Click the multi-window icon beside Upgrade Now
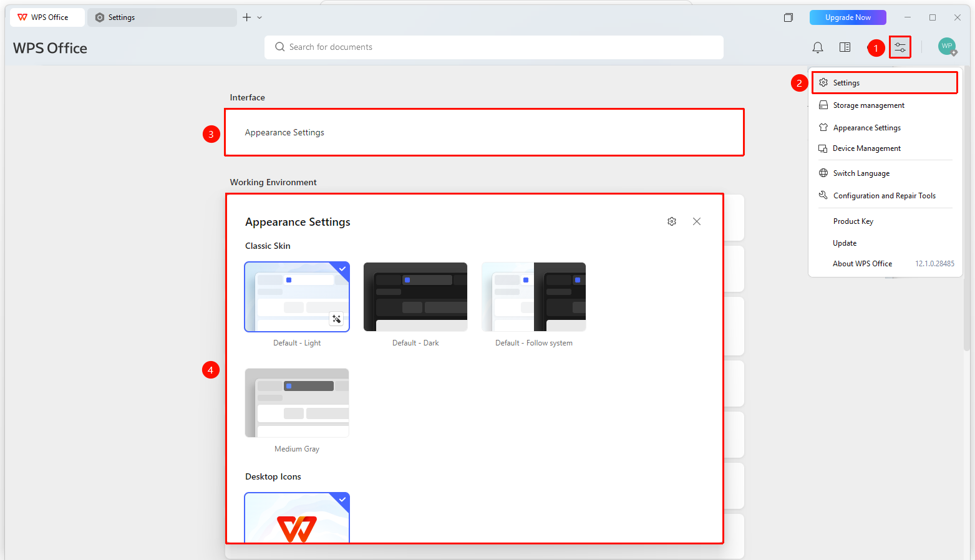The width and height of the screenshot is (975, 560). point(788,17)
